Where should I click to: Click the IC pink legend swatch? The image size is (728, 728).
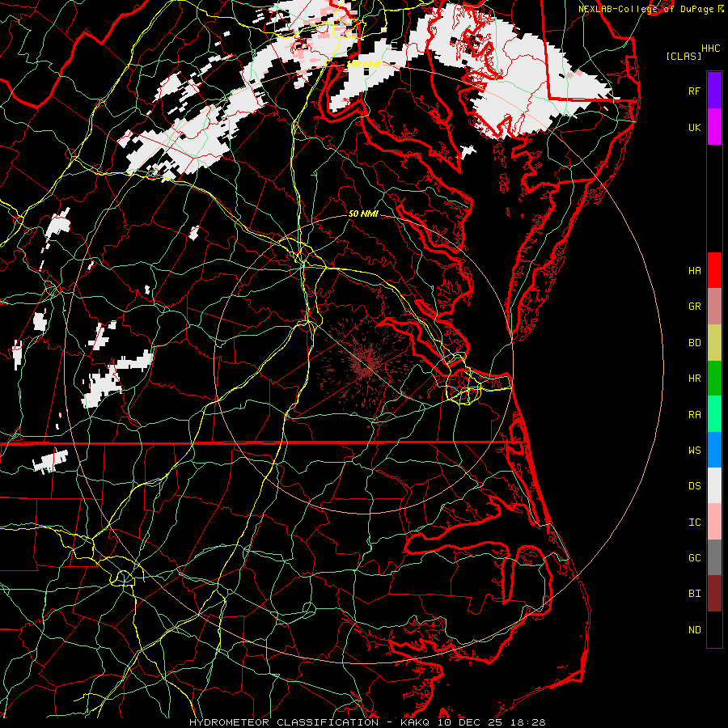(x=714, y=522)
